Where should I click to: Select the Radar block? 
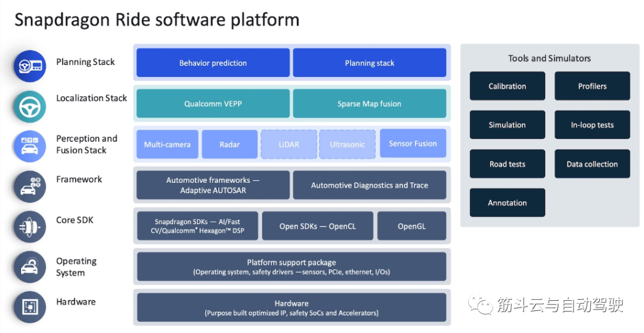(x=230, y=144)
